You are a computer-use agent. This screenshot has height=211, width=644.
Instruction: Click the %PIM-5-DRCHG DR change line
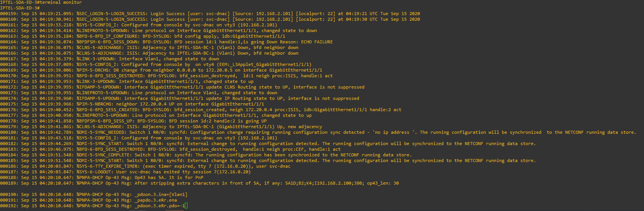(x=161, y=70)
